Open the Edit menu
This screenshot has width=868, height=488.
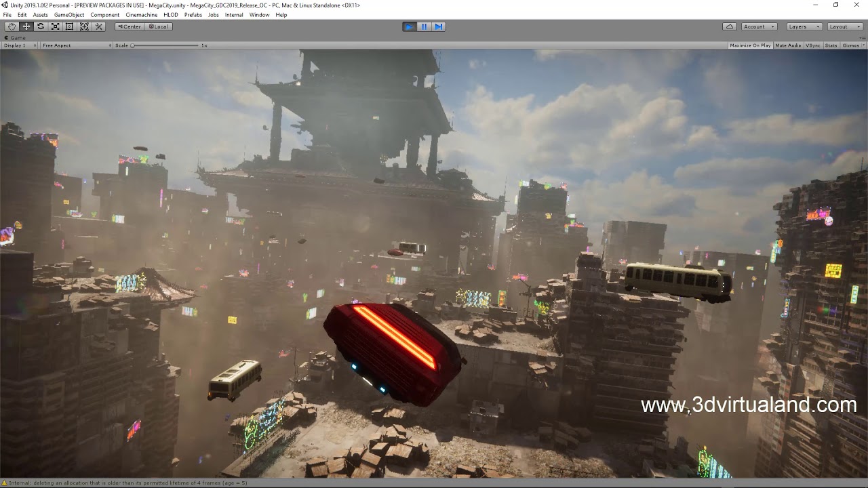coord(22,15)
